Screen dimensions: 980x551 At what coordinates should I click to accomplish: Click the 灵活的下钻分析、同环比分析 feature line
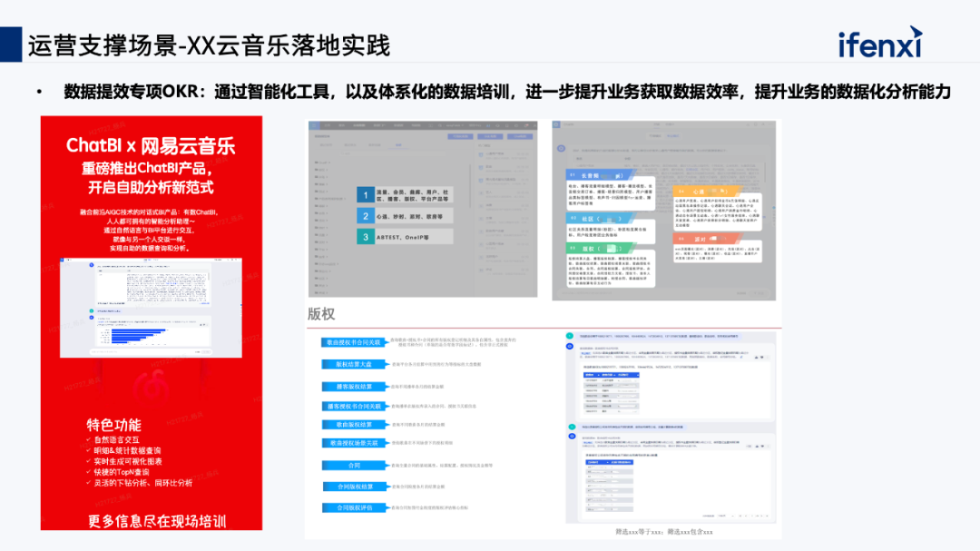pos(143,483)
